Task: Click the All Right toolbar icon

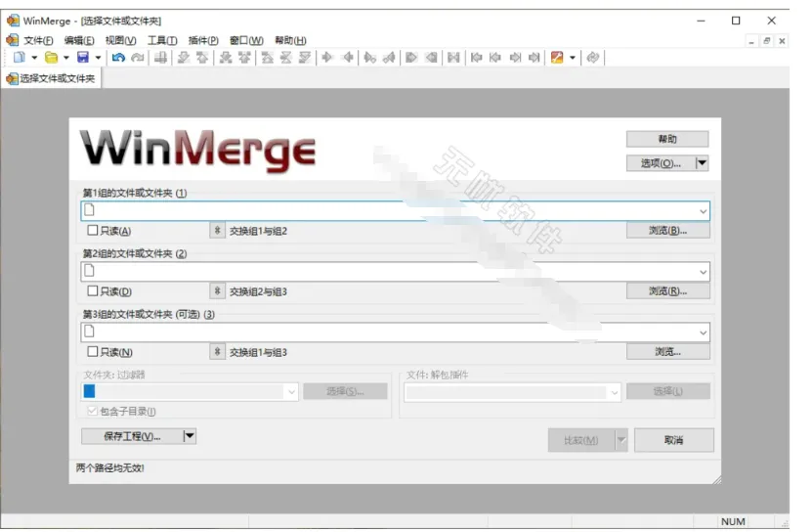Action: (x=411, y=57)
